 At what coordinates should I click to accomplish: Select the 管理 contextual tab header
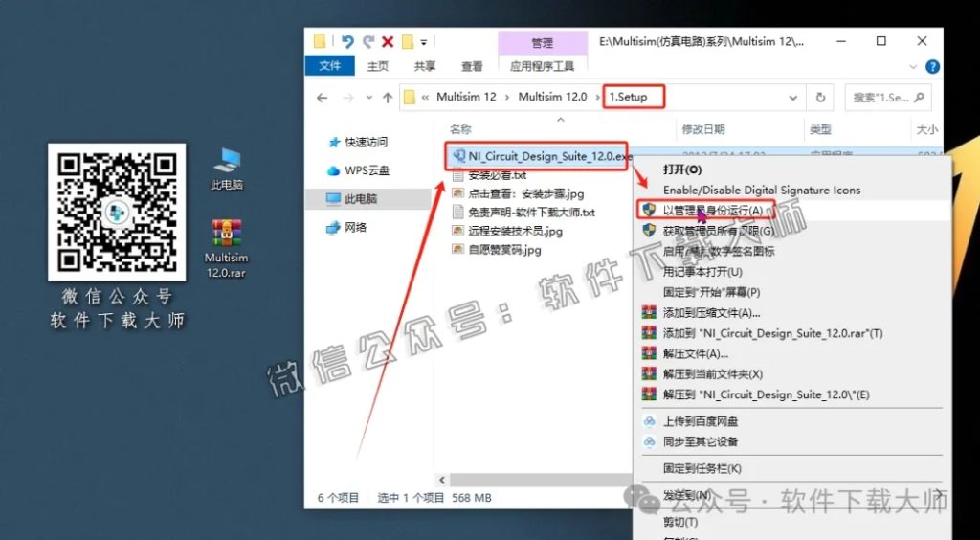[x=542, y=43]
